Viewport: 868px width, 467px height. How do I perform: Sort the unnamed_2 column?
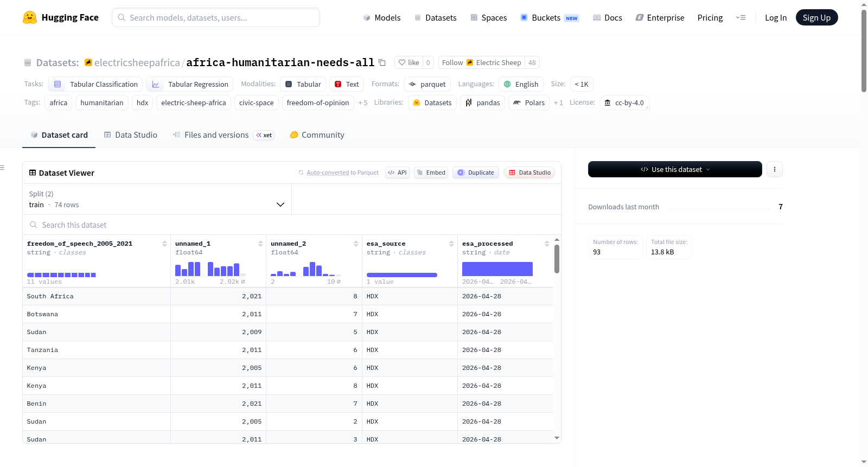(x=356, y=244)
